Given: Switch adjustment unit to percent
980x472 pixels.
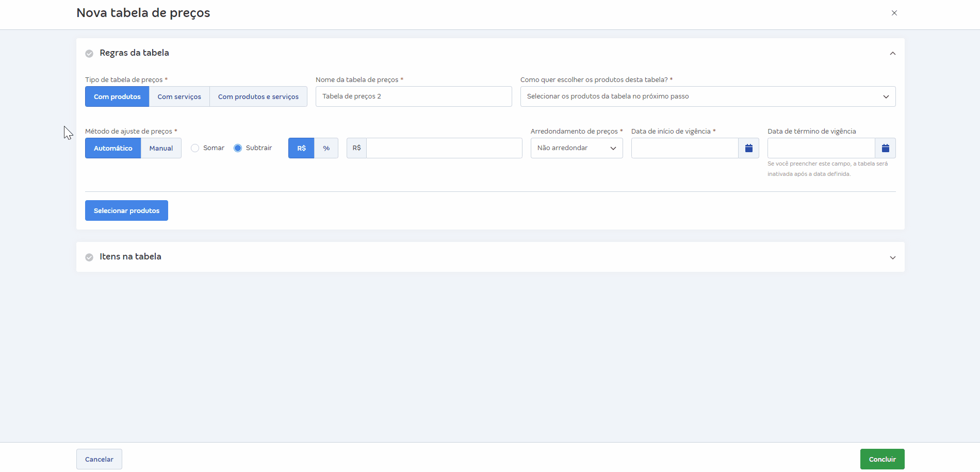Looking at the screenshot, I should tap(326, 148).
